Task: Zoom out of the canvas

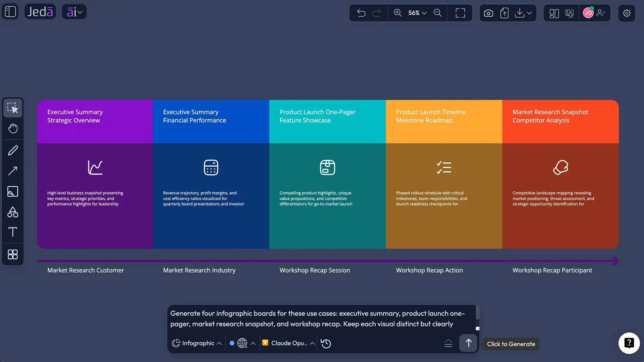Action: (438, 13)
